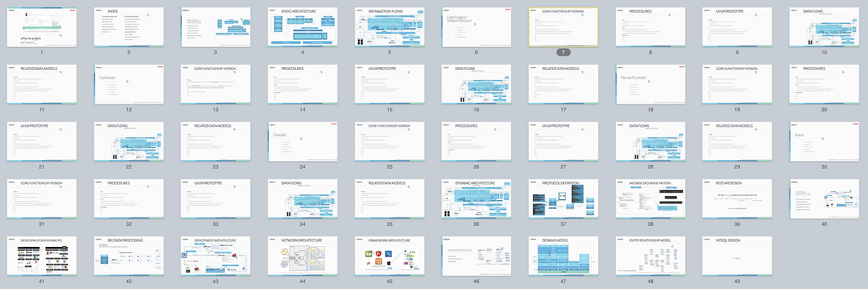Screen dimensions: 868x289
Task: Click the MESSAGE EXCHANGE PATTERN slide
Action: click(650, 199)
